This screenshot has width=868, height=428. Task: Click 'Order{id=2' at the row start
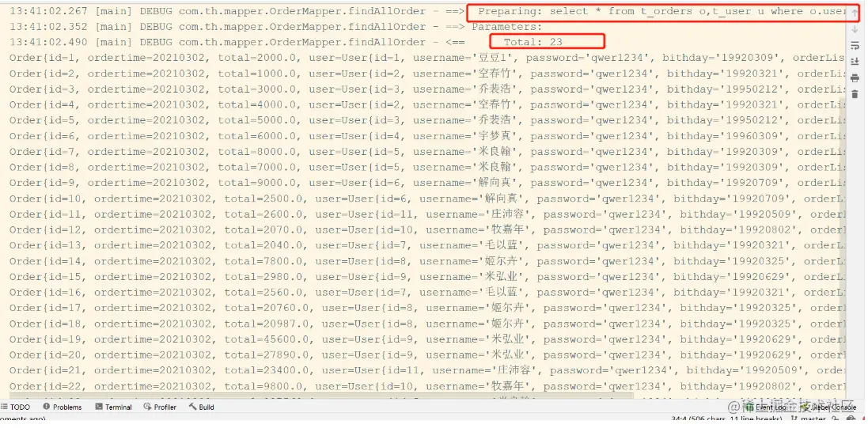point(42,74)
